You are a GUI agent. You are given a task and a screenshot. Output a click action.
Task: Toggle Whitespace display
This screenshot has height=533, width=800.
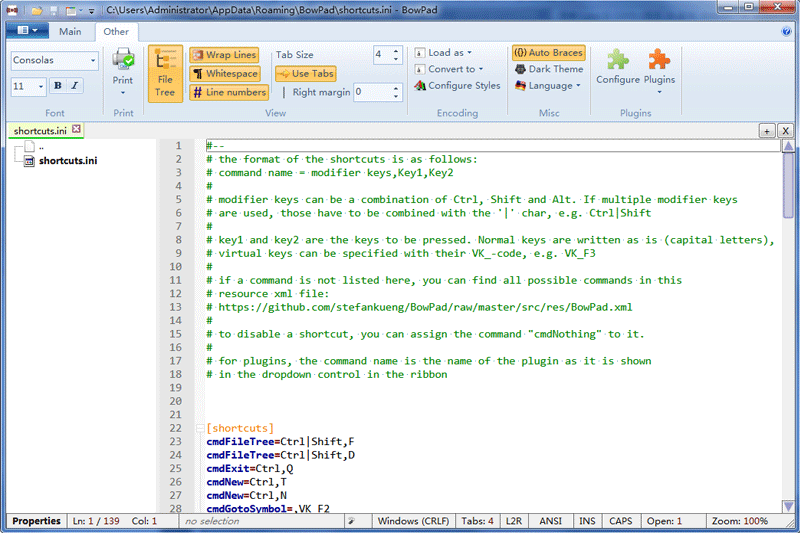point(225,73)
